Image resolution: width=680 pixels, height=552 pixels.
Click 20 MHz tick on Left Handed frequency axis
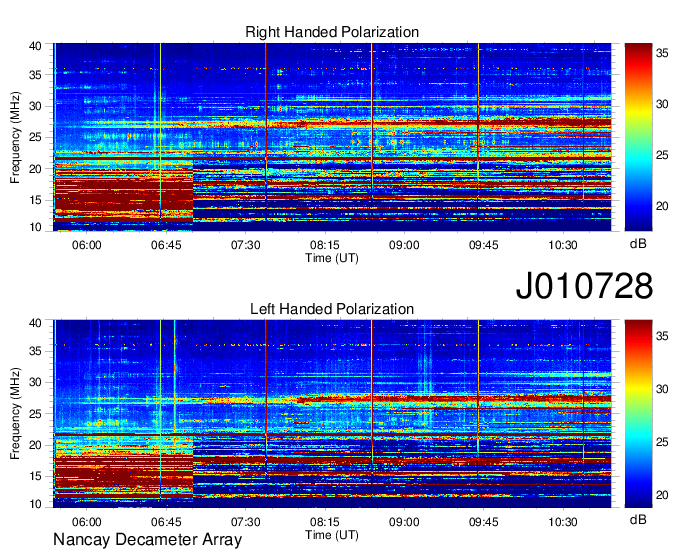click(x=35, y=445)
